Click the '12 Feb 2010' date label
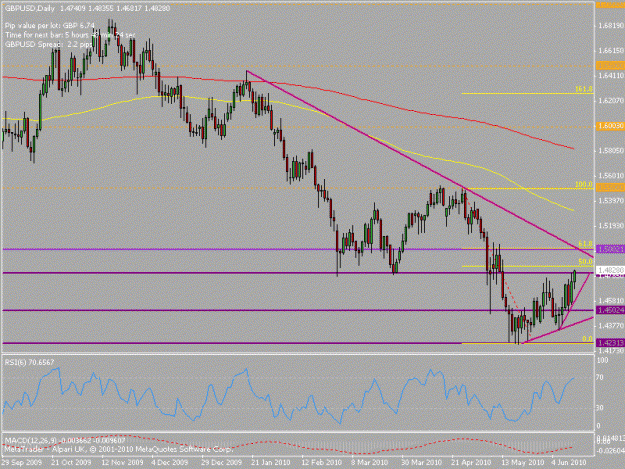Image resolution: width=625 pixels, height=469 pixels. [322, 462]
